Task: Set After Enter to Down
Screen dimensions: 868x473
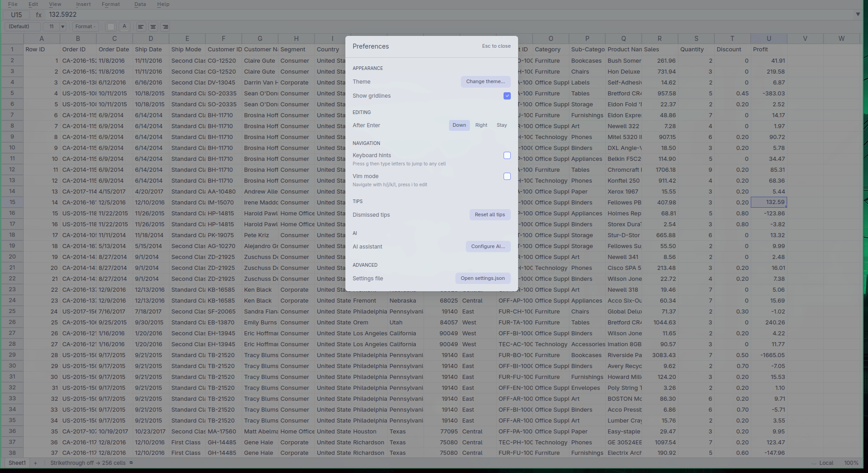Action: tap(459, 125)
